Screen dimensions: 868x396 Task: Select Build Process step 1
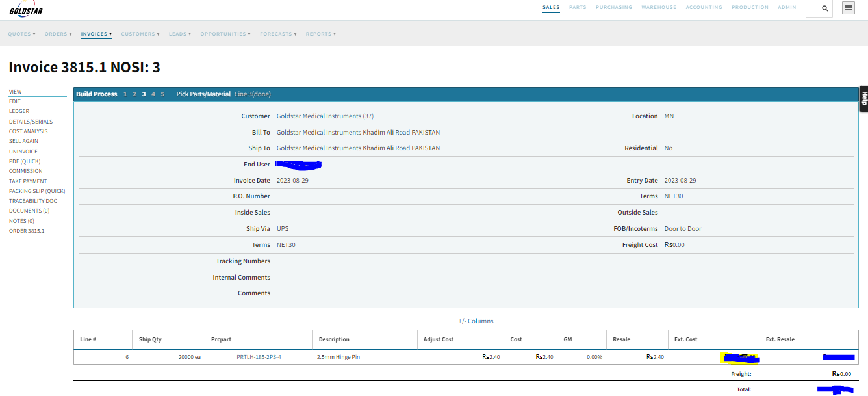click(125, 94)
